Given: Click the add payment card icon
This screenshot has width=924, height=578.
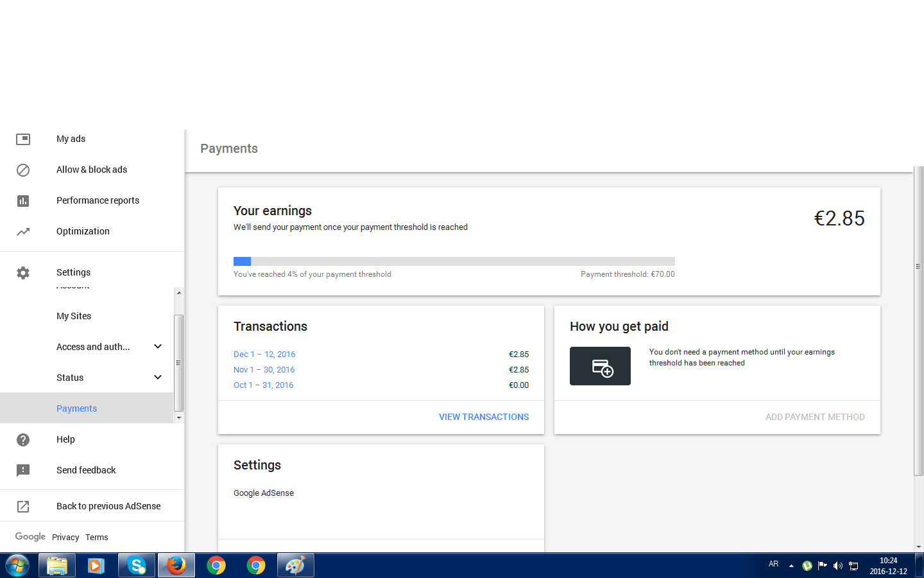Looking at the screenshot, I should [600, 366].
